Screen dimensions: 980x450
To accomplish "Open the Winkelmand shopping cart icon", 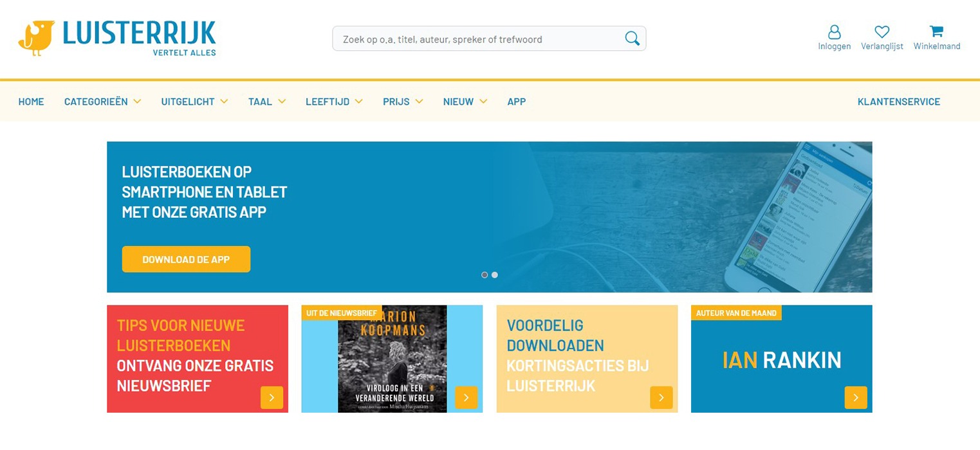I will tap(936, 32).
